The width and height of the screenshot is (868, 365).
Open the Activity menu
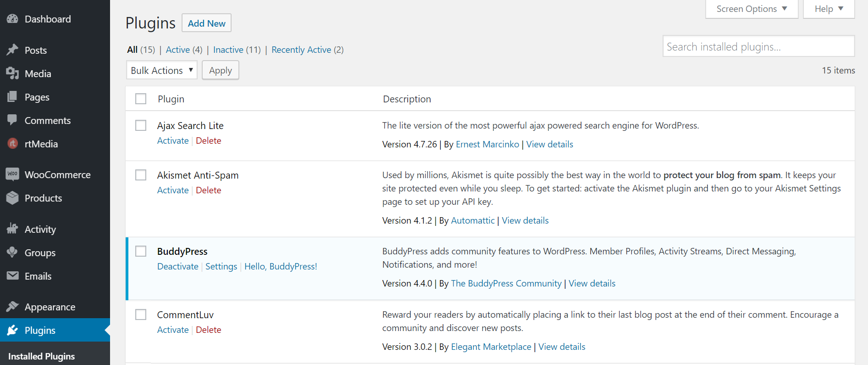[40, 229]
